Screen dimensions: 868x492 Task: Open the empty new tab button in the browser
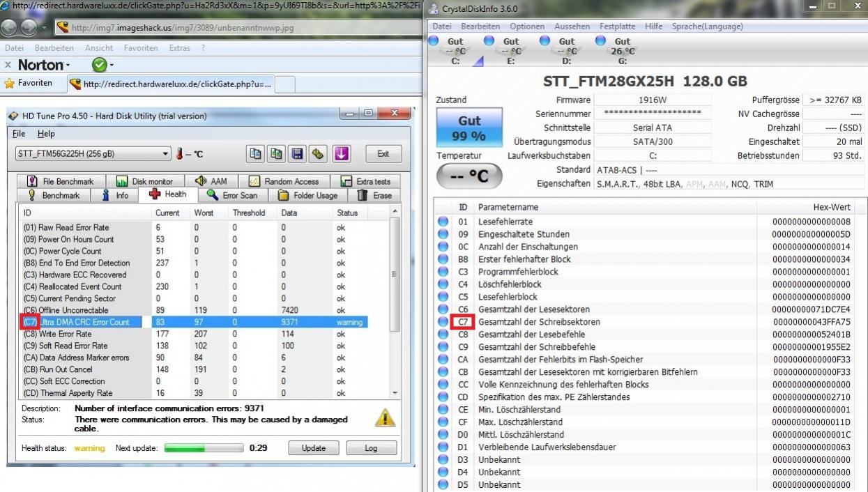click(286, 84)
